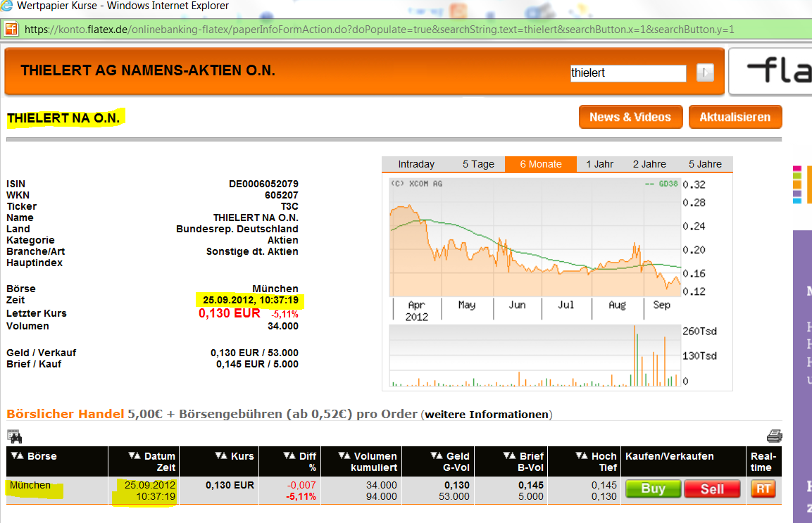Click Geld / Verkauf value 0,130 EUR / 53.000
Image resolution: width=812 pixels, height=523 pixels.
pyautogui.click(x=254, y=353)
